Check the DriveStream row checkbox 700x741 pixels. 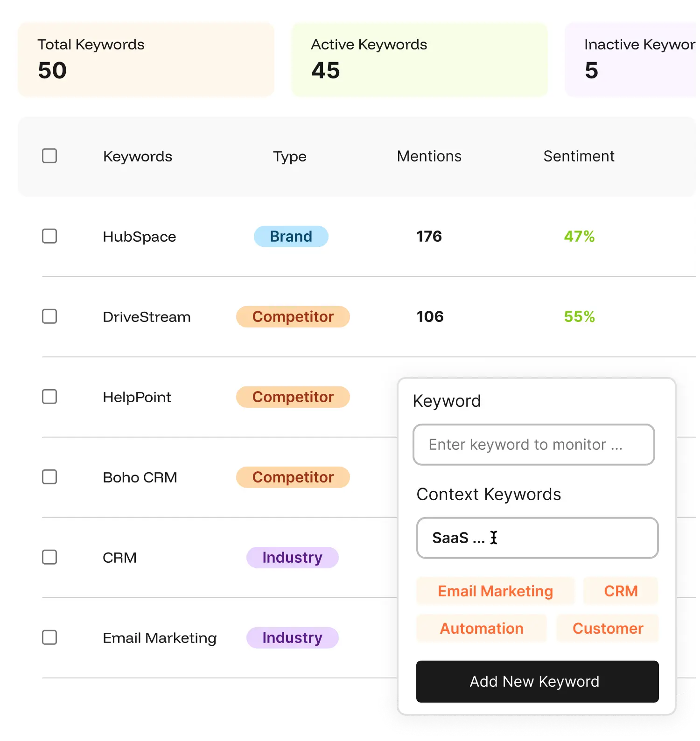coord(49,316)
